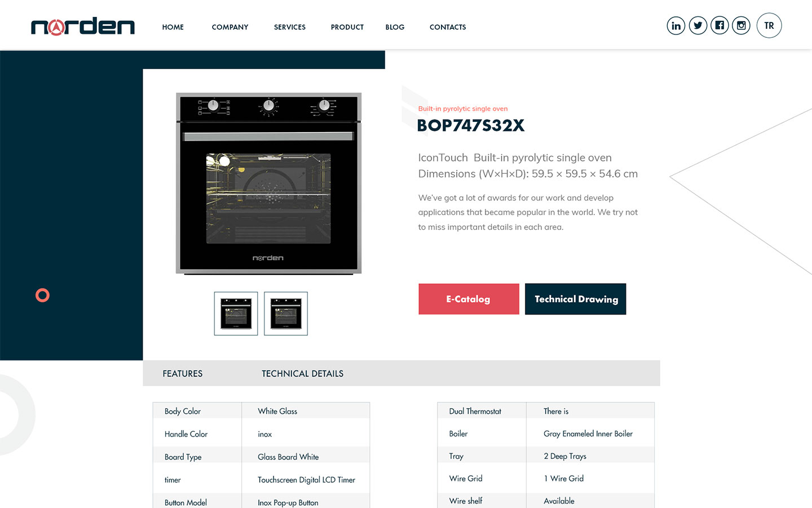Open the Services menu item

[x=289, y=27]
